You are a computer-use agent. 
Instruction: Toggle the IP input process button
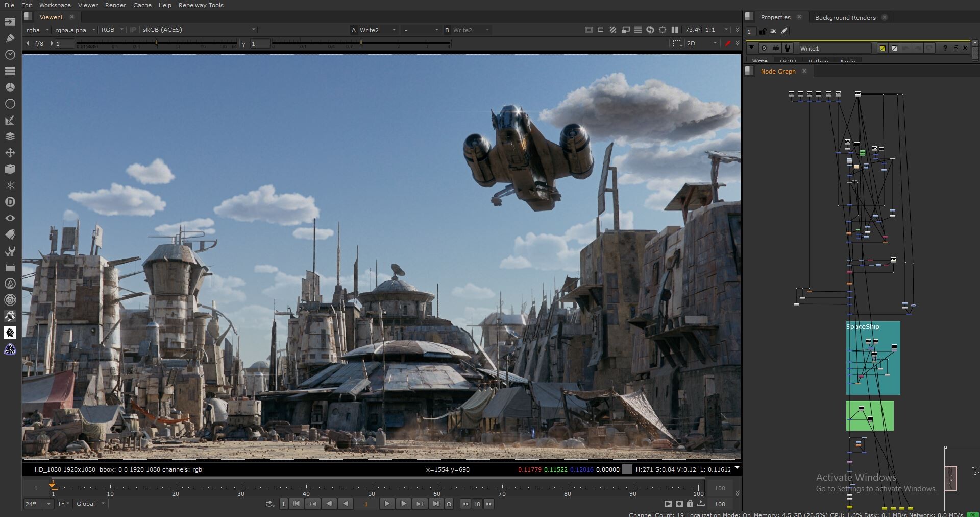tap(133, 30)
